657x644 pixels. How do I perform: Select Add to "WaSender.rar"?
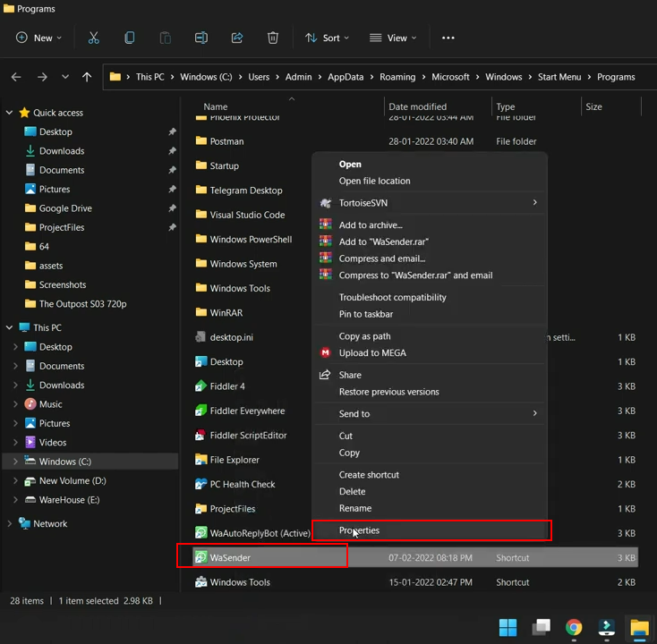tap(430, 241)
